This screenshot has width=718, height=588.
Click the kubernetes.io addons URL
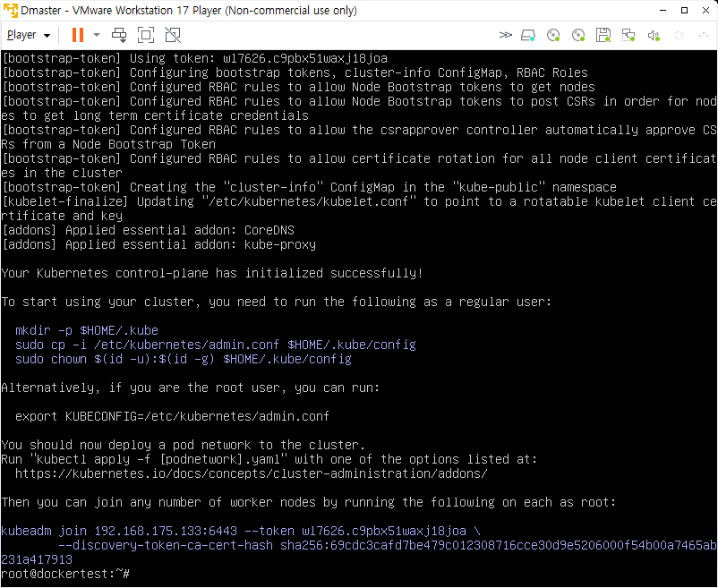(252, 473)
